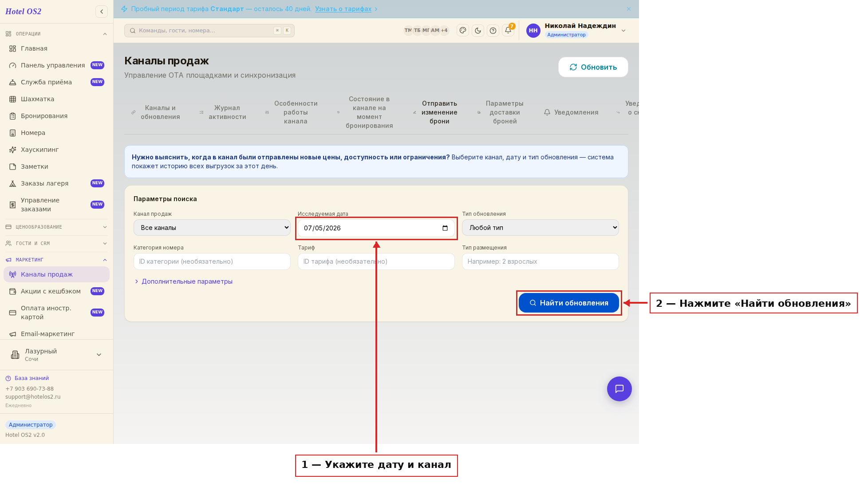Viewport: 868px width, 487px height.
Task: Open the Тип обновления dropdown
Action: pyautogui.click(x=541, y=228)
